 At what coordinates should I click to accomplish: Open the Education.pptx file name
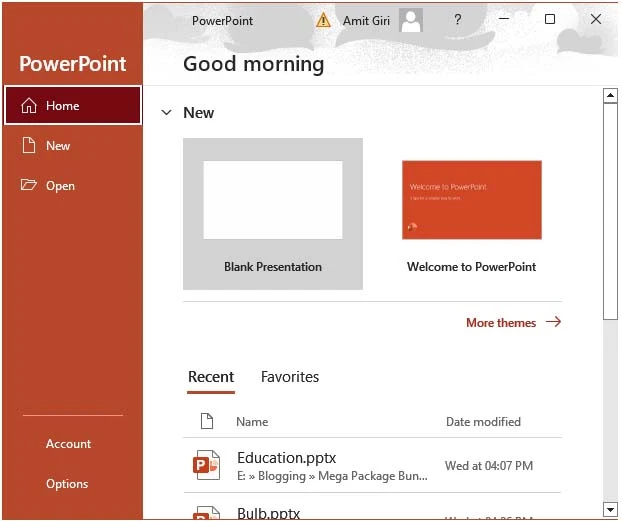click(x=286, y=458)
